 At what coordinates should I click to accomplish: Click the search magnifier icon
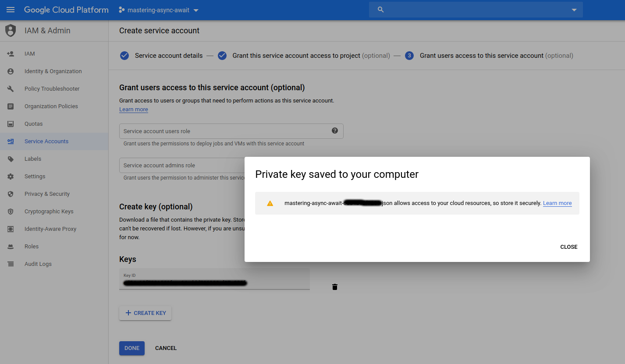point(380,10)
